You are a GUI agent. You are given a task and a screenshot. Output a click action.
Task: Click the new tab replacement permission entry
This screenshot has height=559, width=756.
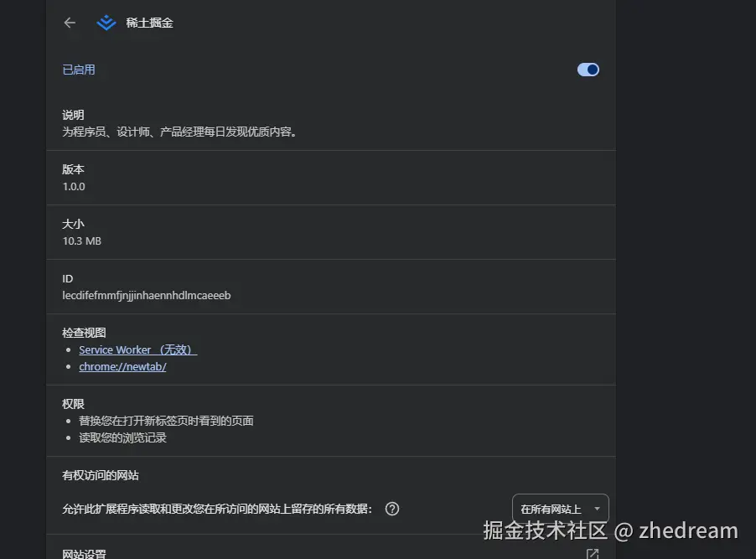point(166,420)
